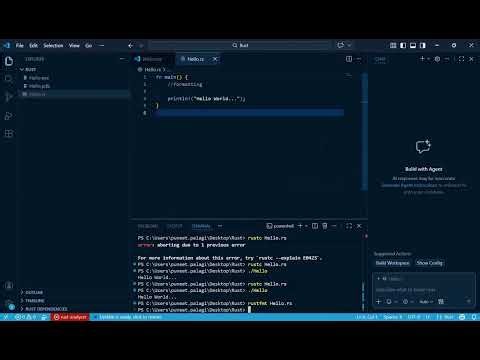Open Run and Debug view
The height and width of the screenshot is (360, 480).
click(9, 116)
